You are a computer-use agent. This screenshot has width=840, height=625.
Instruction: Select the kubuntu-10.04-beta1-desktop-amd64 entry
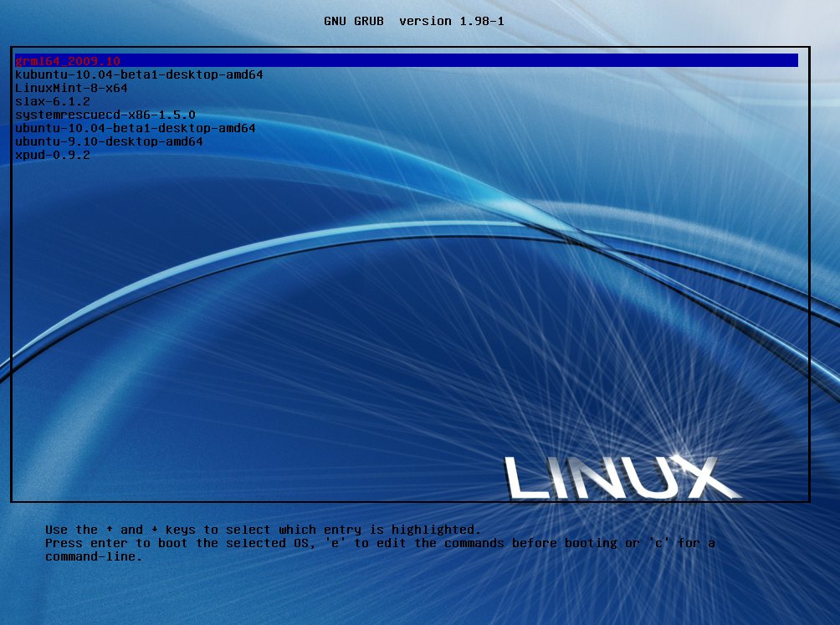[x=138, y=74]
